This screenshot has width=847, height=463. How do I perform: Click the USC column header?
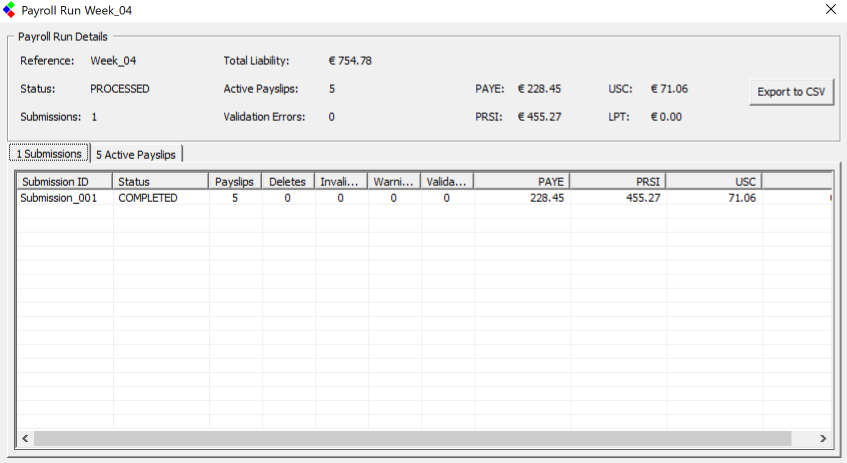[714, 181]
